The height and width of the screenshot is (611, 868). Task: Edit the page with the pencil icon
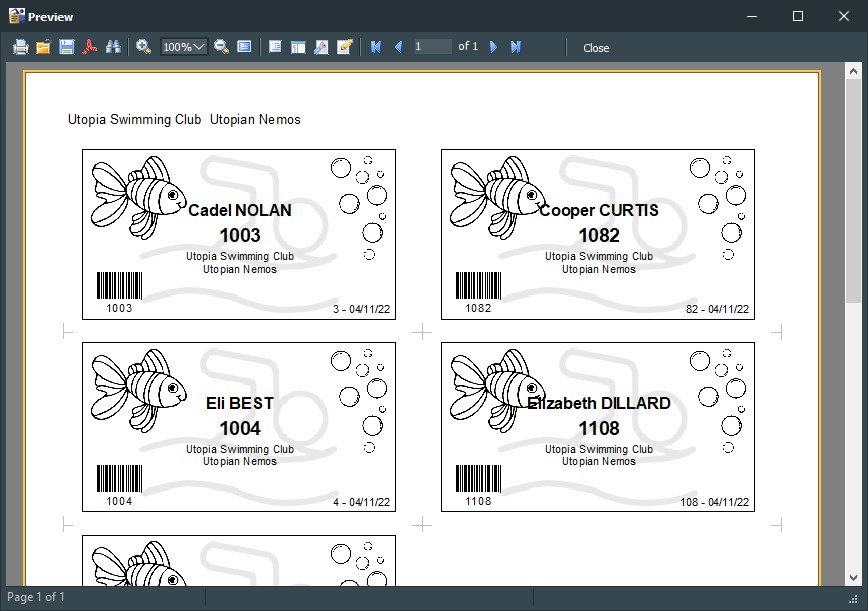click(345, 47)
